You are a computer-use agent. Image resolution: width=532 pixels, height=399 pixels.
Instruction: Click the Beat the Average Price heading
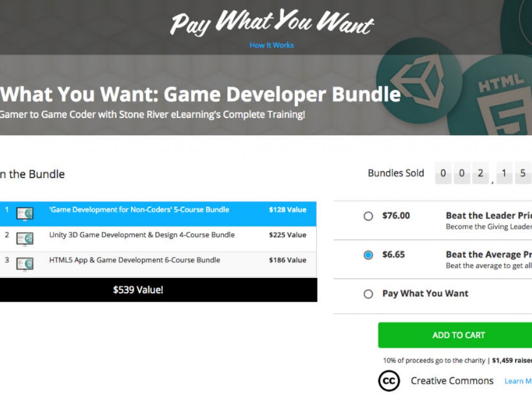point(489,254)
